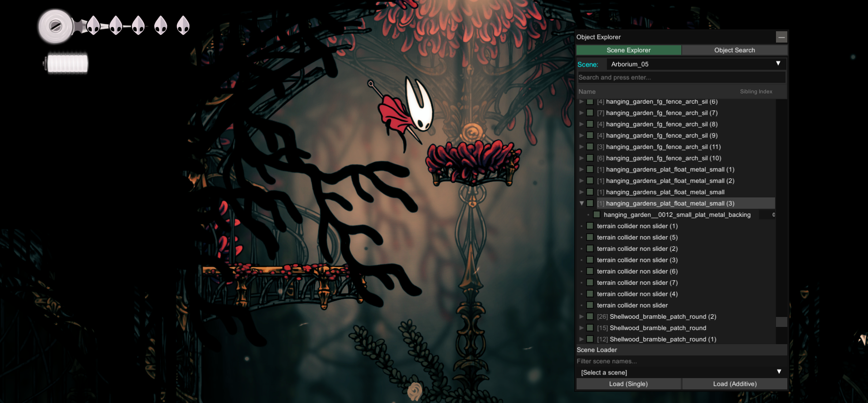Click the silk spool HUD icon
Screen dimensions: 868x403
pos(56,26)
